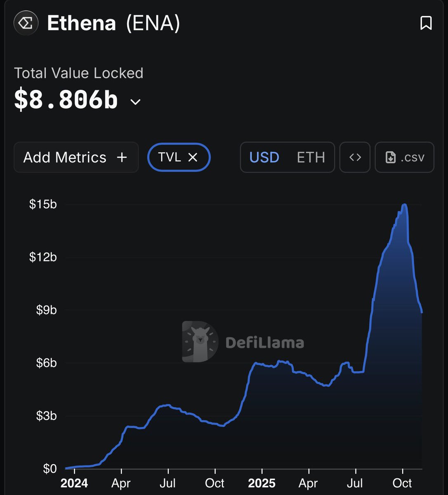This screenshot has width=448, height=495.
Task: Click the $9b y-axis label
Action: coord(46,310)
